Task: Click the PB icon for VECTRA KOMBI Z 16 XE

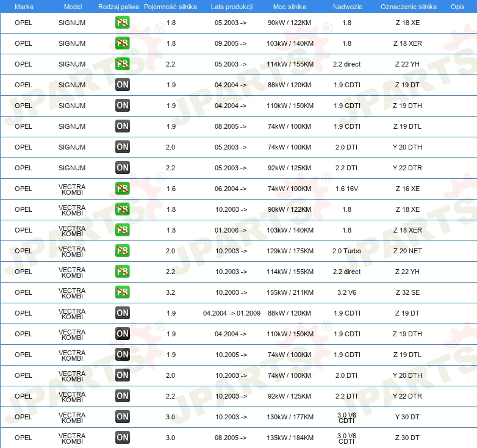Action: click(x=122, y=189)
